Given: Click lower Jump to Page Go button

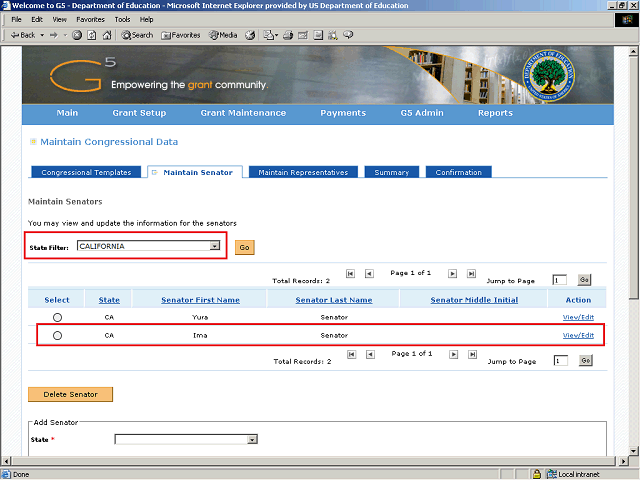Looking at the screenshot, I should click(x=585, y=360).
